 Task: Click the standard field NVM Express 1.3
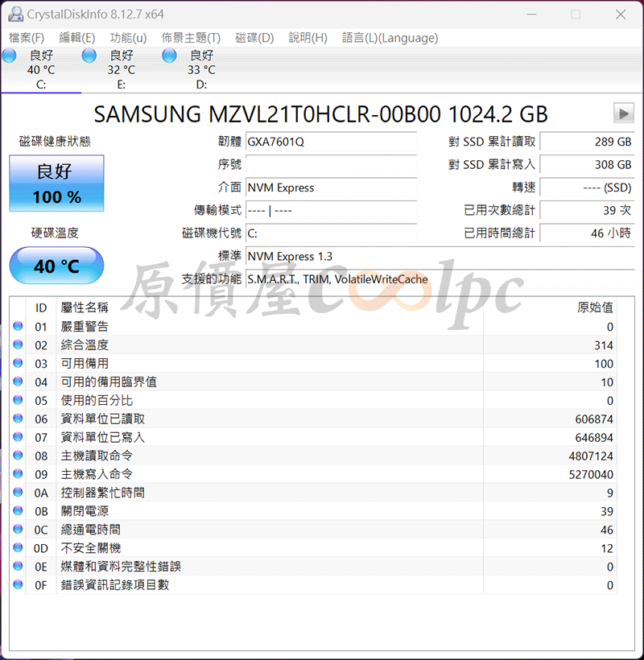click(440, 256)
